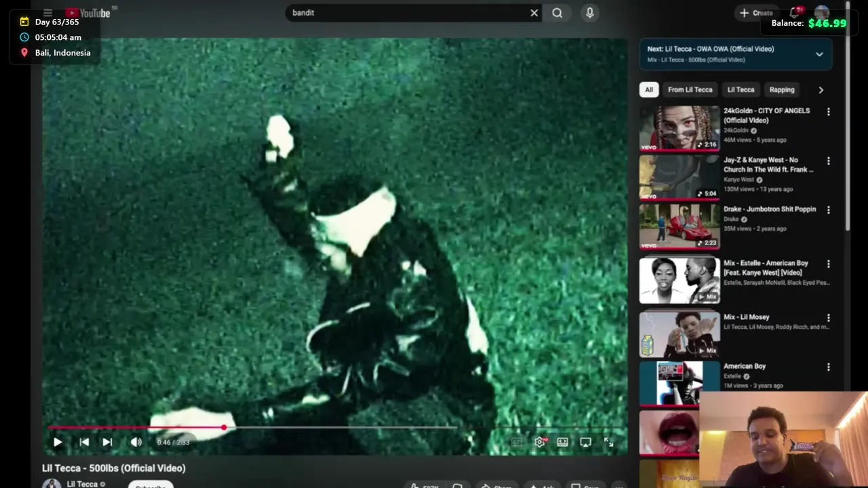Go to YouTube home logo

88,13
